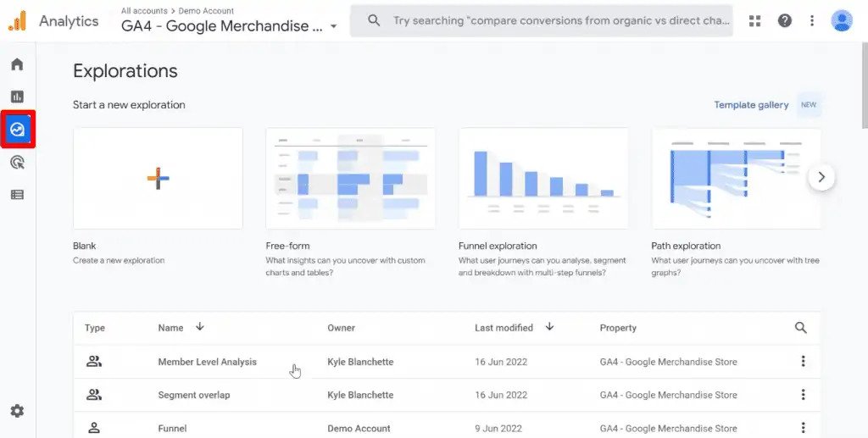
Task: Open more options for Funnel row
Action: coord(803,428)
